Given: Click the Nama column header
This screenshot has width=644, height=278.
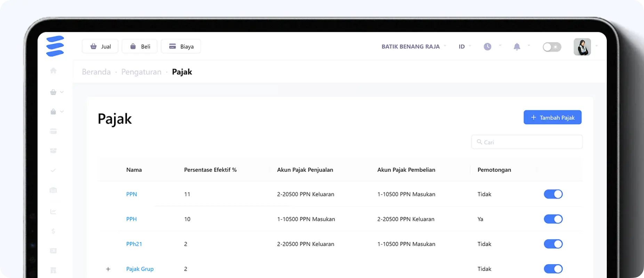Looking at the screenshot, I should (x=134, y=170).
